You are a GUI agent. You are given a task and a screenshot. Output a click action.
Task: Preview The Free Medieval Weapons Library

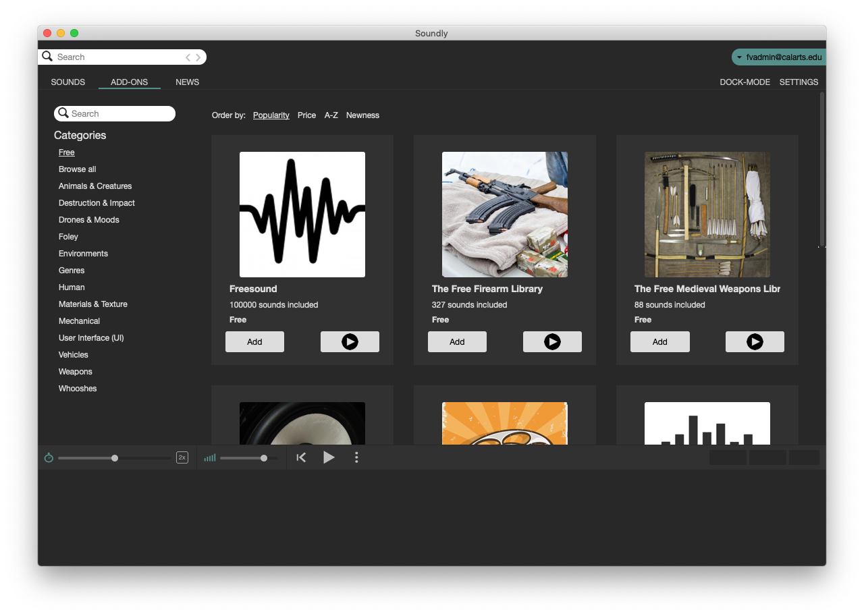pyautogui.click(x=755, y=342)
